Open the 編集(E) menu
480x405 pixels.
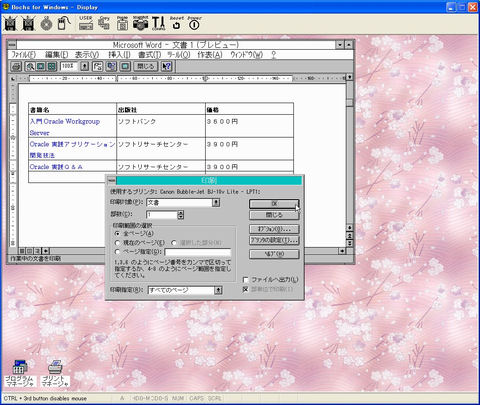tap(56, 55)
